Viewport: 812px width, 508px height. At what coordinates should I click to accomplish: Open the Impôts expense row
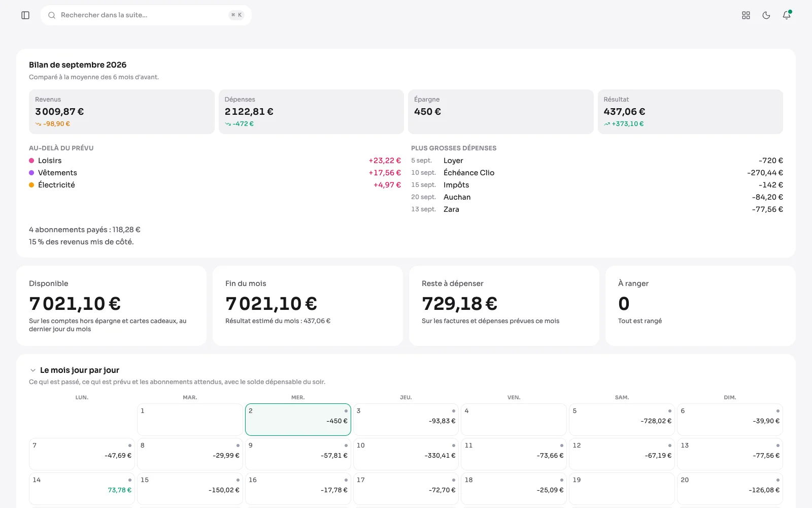pos(597,185)
